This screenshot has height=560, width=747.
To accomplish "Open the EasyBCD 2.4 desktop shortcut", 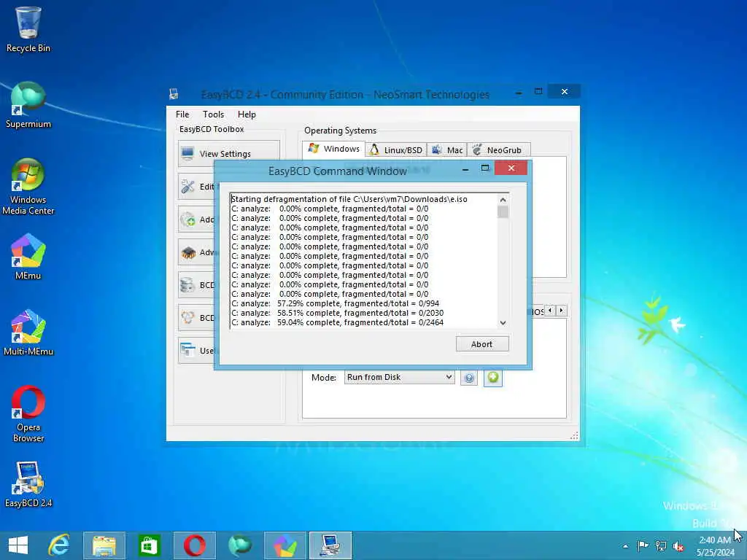I will tap(28, 484).
